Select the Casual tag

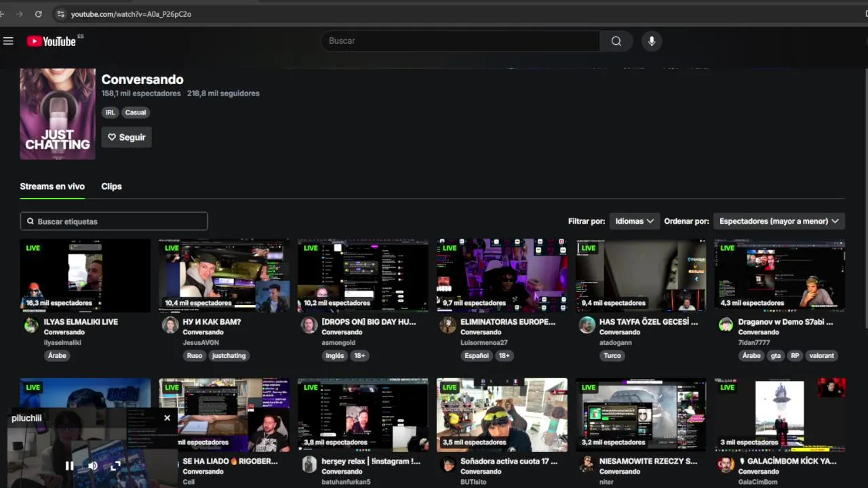pyautogui.click(x=136, y=113)
